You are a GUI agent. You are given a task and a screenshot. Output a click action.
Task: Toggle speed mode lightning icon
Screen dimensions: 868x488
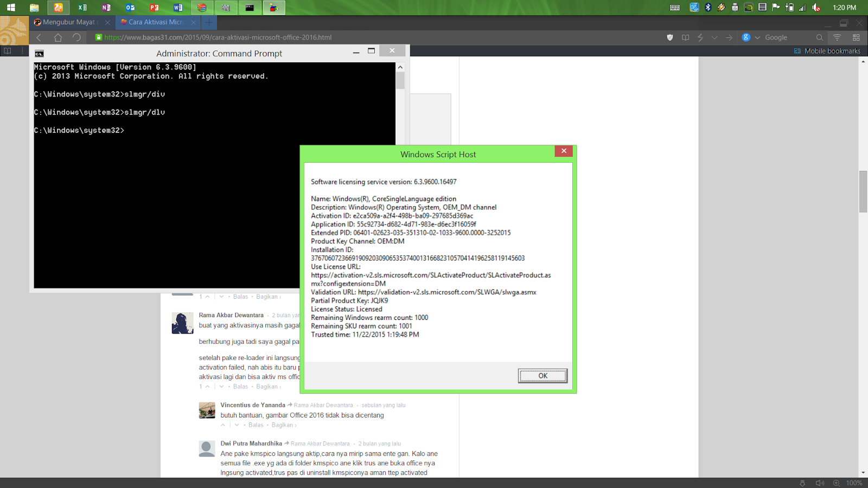pyautogui.click(x=700, y=37)
